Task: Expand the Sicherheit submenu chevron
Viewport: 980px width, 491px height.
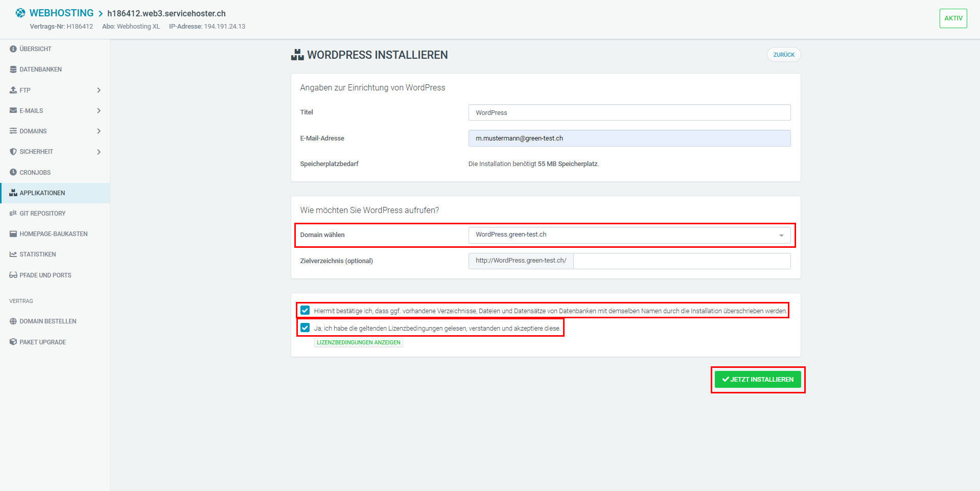Action: (x=99, y=152)
